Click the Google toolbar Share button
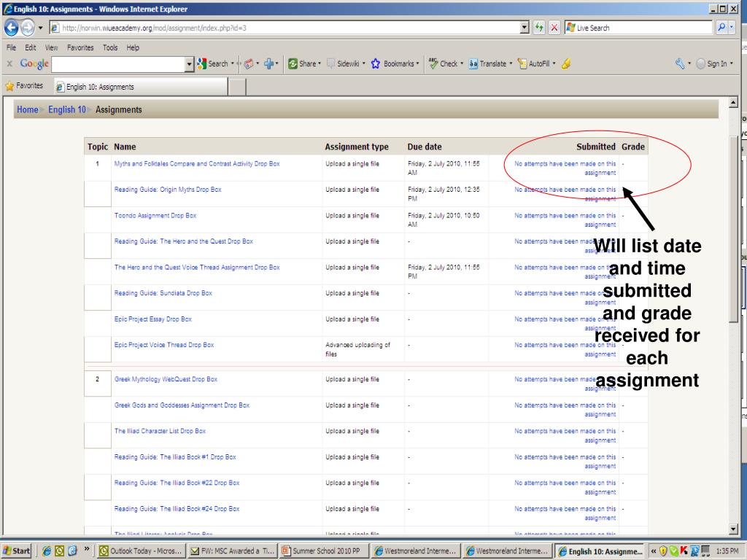Screen dimensions: 747x560 click(302, 64)
